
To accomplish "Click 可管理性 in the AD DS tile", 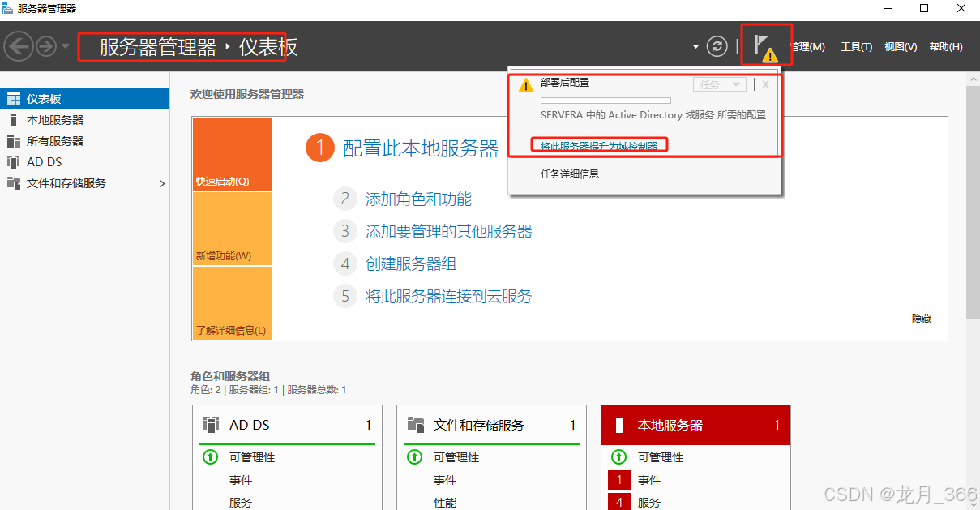I will 252,457.
